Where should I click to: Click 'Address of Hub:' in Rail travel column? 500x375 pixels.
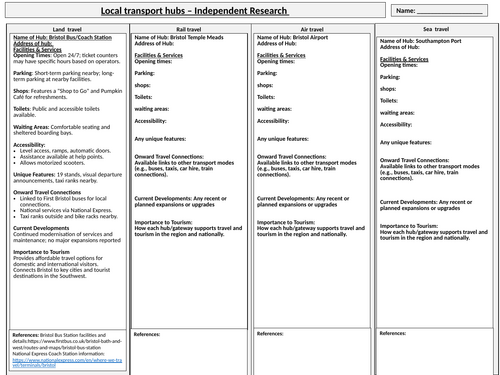(x=154, y=43)
